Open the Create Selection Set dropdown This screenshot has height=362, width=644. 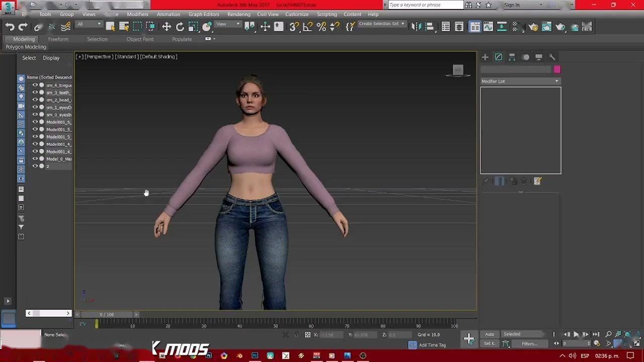pos(381,24)
